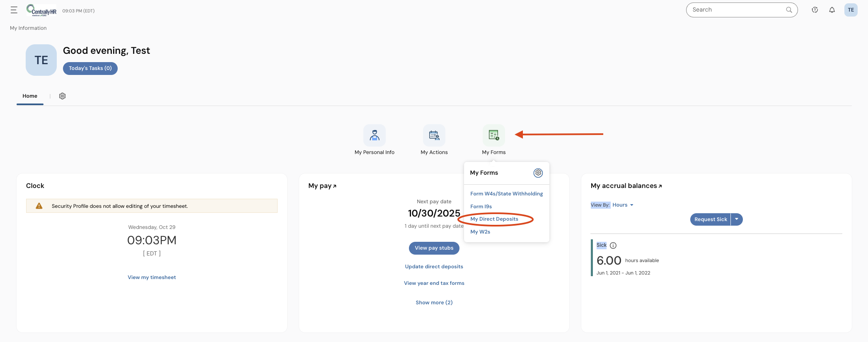Click the My Personal Info icon
The image size is (868, 342).
pos(375,135)
